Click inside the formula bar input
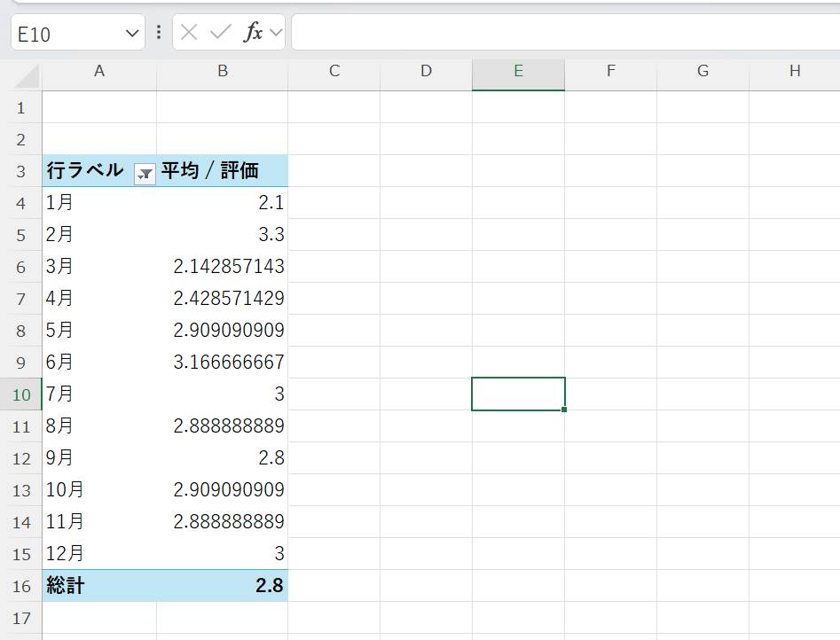 564,33
